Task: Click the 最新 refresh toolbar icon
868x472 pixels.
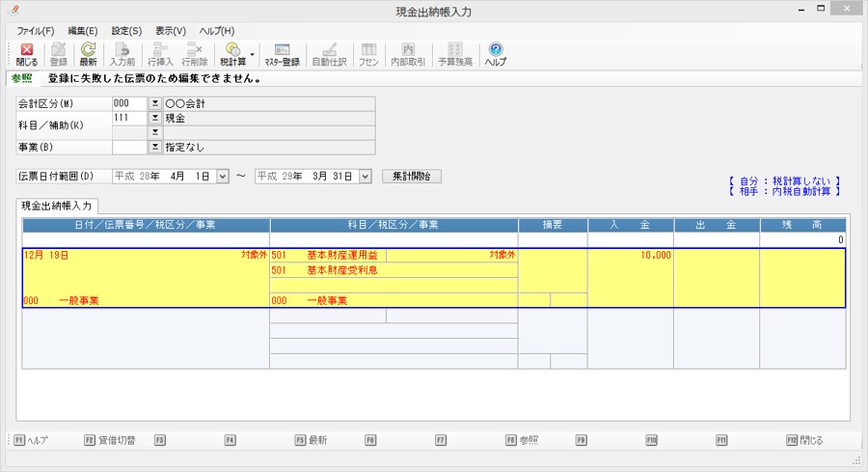Action: (88, 54)
